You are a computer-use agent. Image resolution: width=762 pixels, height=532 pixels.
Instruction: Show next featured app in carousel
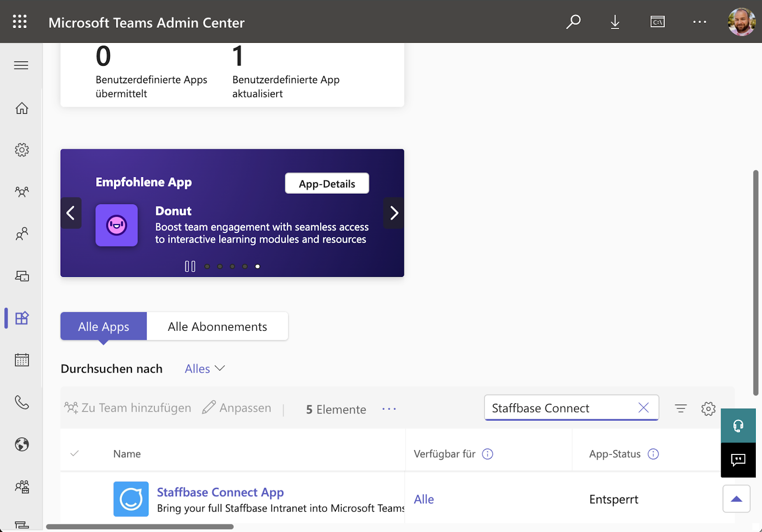394,213
